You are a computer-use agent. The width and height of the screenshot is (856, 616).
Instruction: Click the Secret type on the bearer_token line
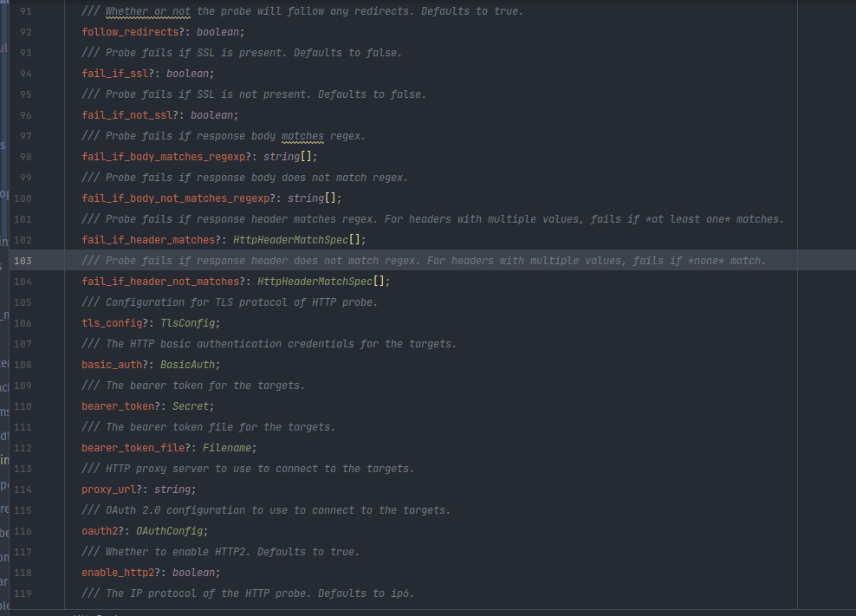(192, 406)
